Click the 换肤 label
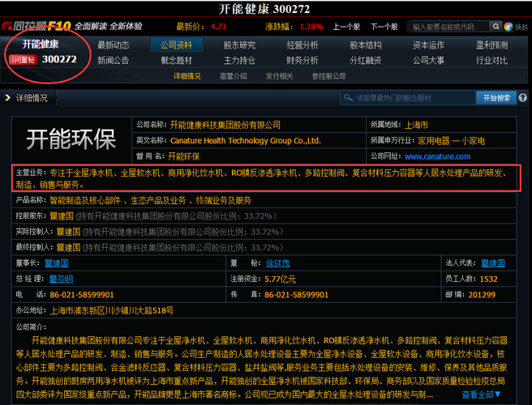The width and height of the screenshot is (532, 405). point(521,27)
